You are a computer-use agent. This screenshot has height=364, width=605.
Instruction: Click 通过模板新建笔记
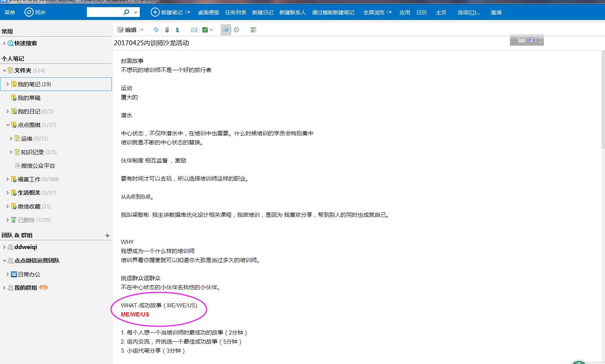coord(333,12)
